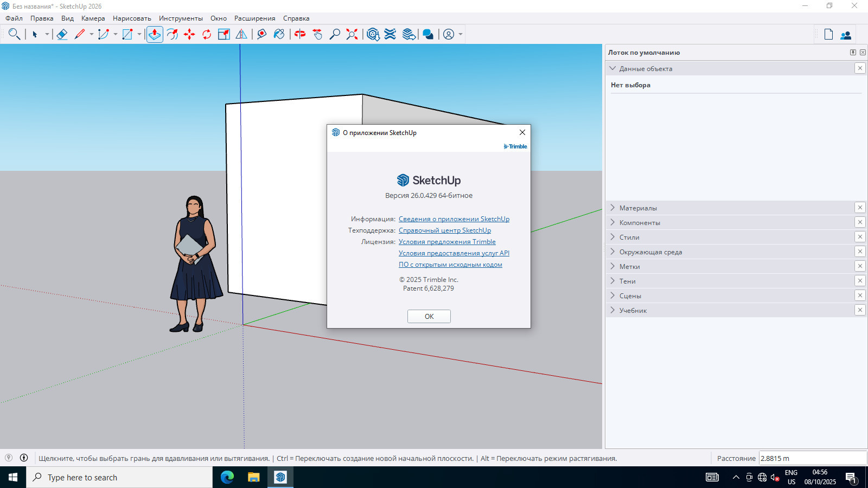Image resolution: width=868 pixels, height=488 pixels.
Task: Select the Move tool
Action: pos(189,34)
